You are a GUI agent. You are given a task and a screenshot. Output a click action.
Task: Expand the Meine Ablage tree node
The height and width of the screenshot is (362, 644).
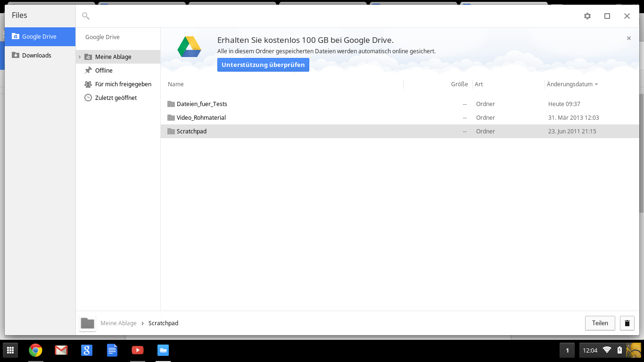(80, 57)
